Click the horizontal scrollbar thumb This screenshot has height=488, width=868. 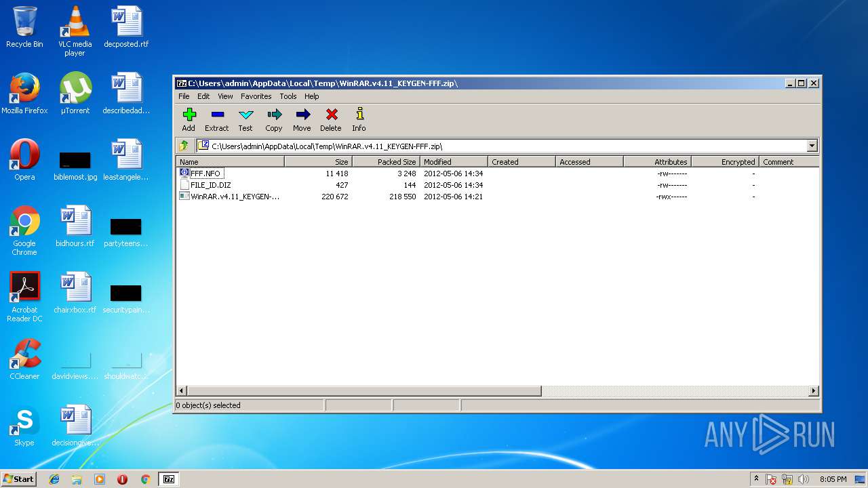(363, 391)
